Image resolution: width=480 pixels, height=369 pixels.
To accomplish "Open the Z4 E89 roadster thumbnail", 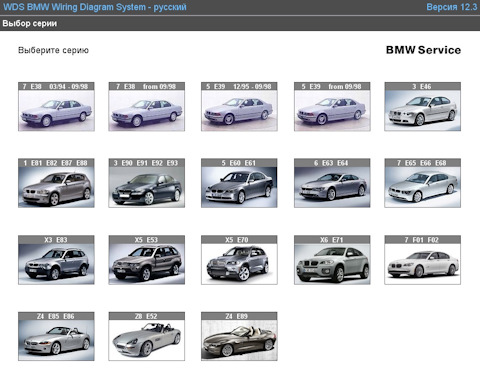I will click(239, 336).
